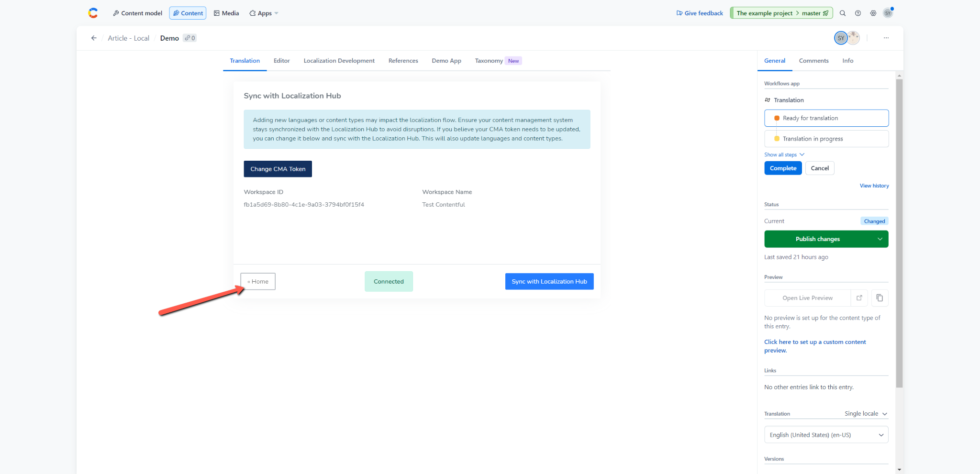
Task: Expand the Apps dropdown menu
Action: pos(264,13)
